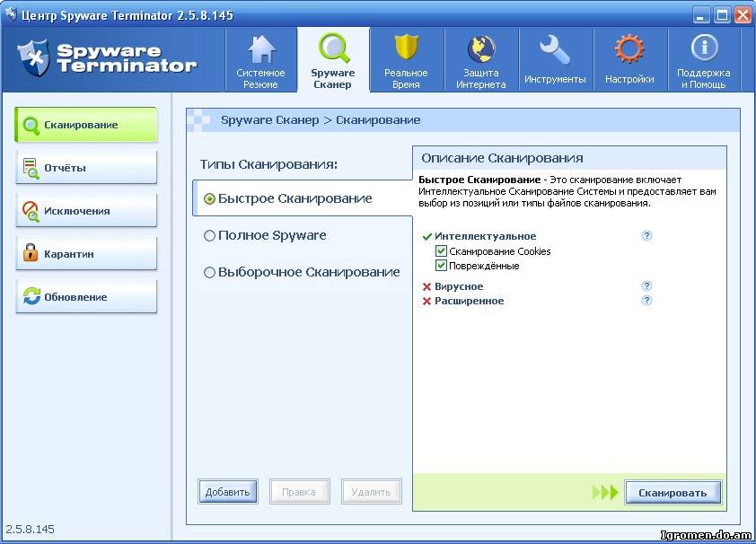The height and width of the screenshot is (544, 756).
Task: Select the Выборочное Сканирование radio button
Action: tap(209, 273)
